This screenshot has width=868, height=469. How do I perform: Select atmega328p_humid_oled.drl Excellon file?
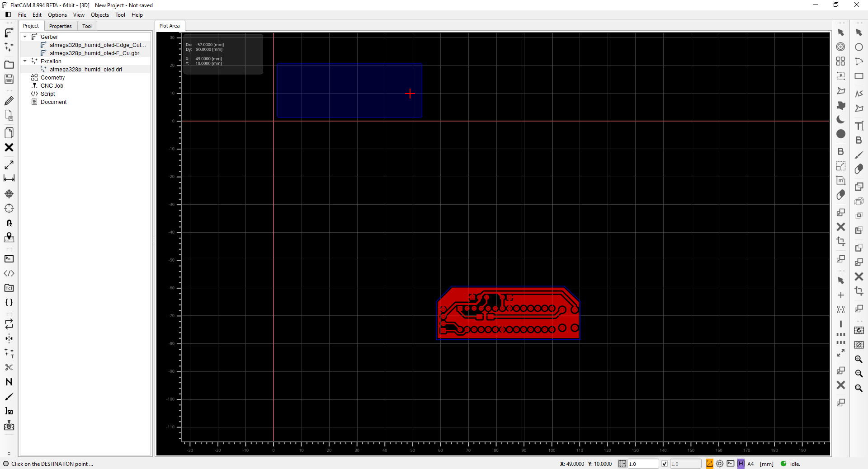pyautogui.click(x=85, y=69)
